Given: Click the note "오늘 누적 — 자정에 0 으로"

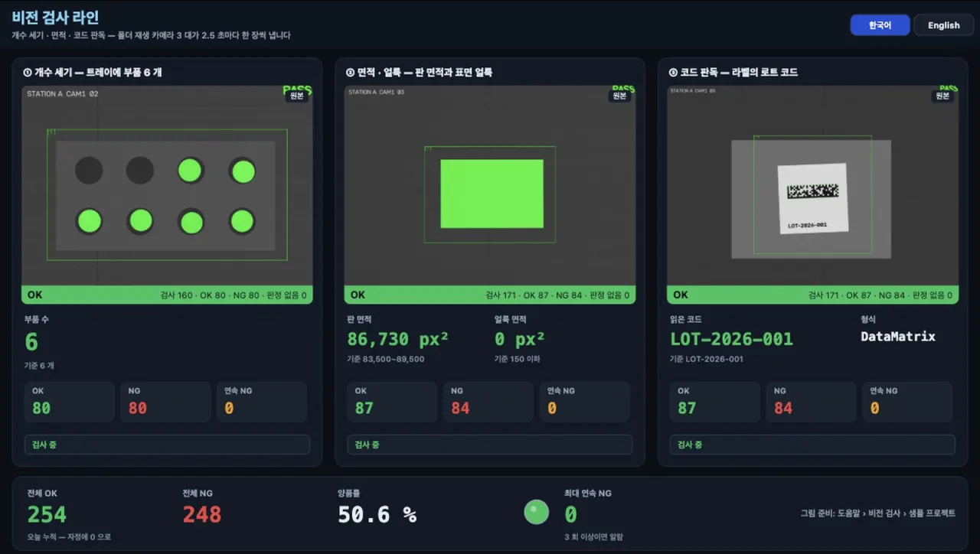Looking at the screenshot, I should click(69, 537).
